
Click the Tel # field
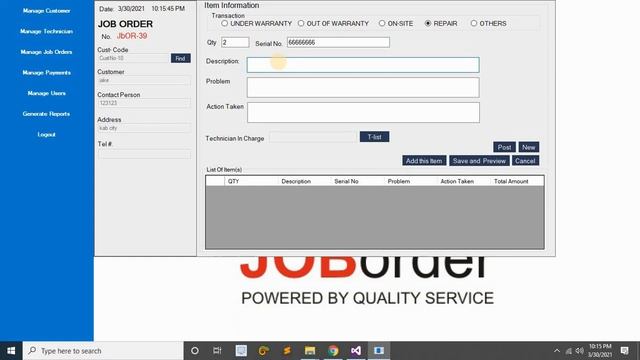[x=144, y=154]
